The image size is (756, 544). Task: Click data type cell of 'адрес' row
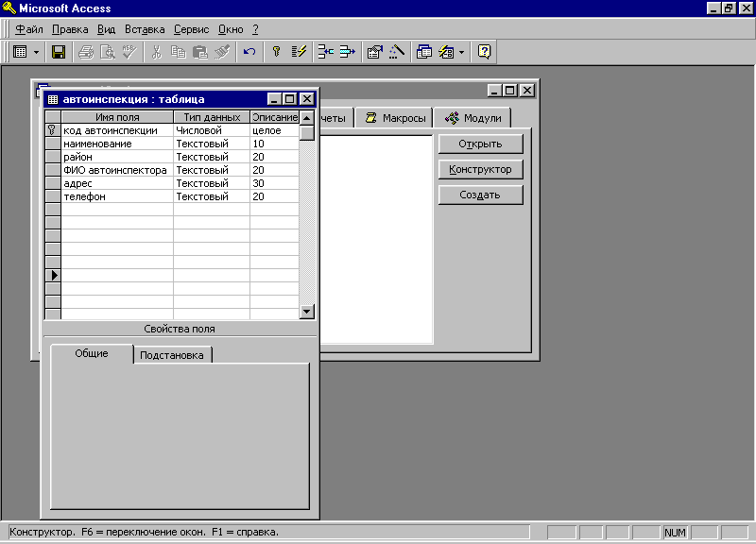(x=212, y=183)
